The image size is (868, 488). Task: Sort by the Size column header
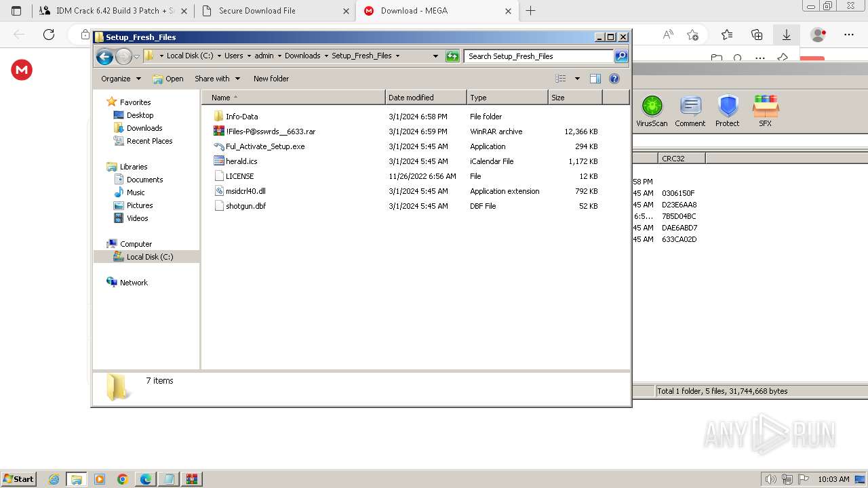[575, 98]
